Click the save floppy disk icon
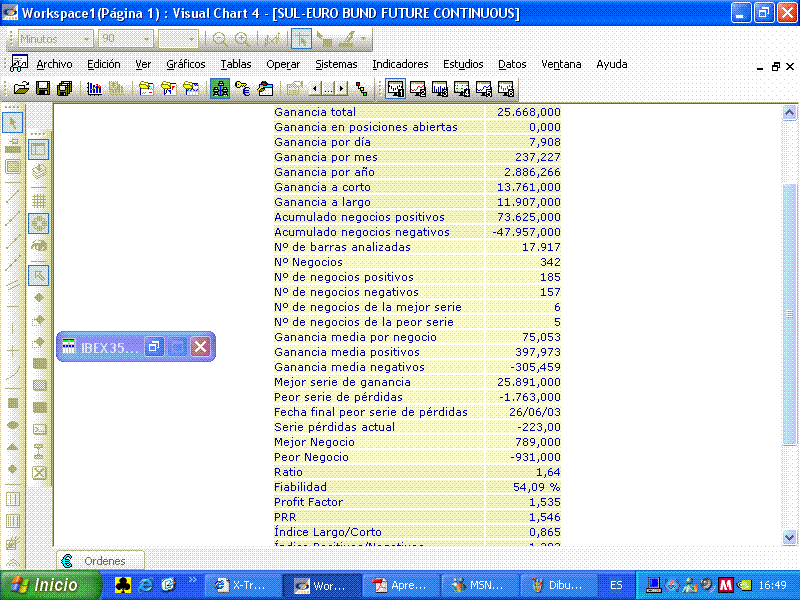 (x=43, y=89)
